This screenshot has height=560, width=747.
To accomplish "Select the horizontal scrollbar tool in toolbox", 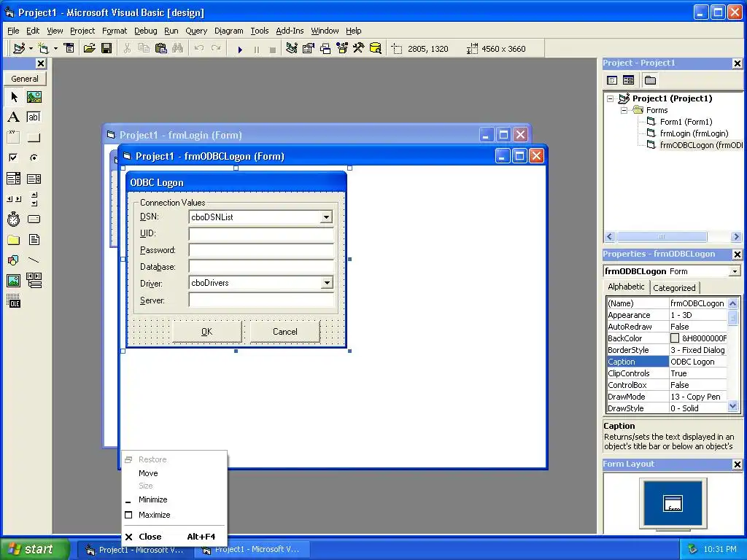I will point(14,199).
